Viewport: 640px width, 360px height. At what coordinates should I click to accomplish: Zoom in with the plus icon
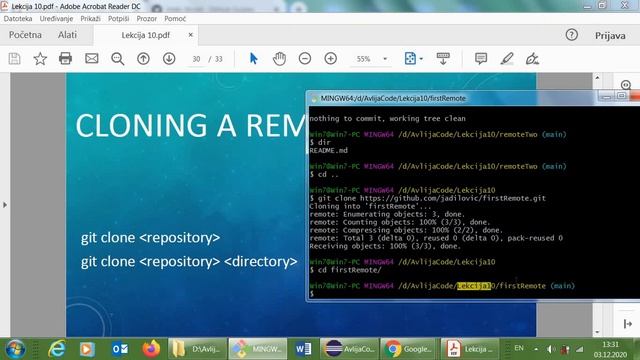point(331,59)
